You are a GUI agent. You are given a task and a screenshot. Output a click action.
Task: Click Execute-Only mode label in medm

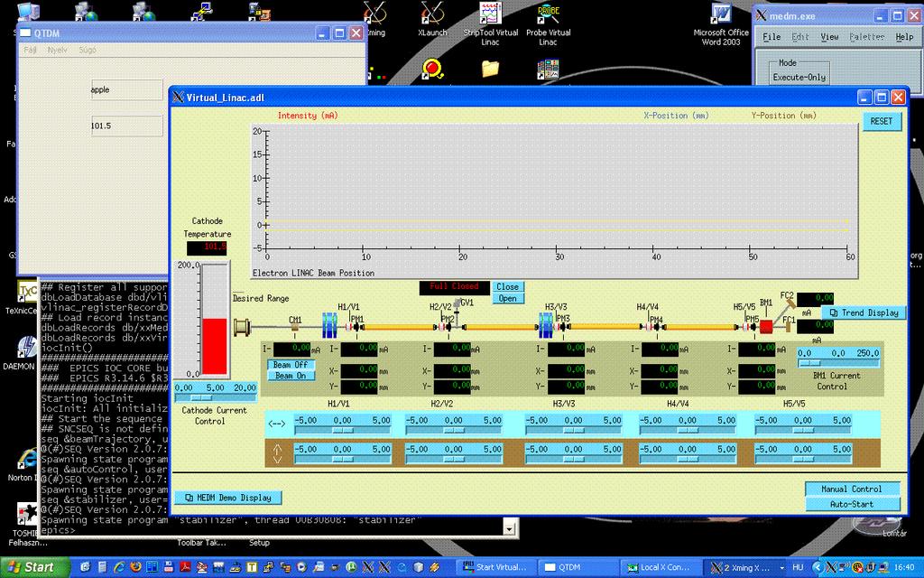click(x=799, y=78)
